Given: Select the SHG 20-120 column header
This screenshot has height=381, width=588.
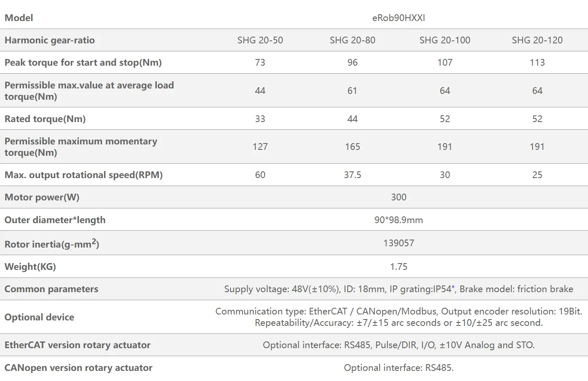Looking at the screenshot, I should (537, 40).
